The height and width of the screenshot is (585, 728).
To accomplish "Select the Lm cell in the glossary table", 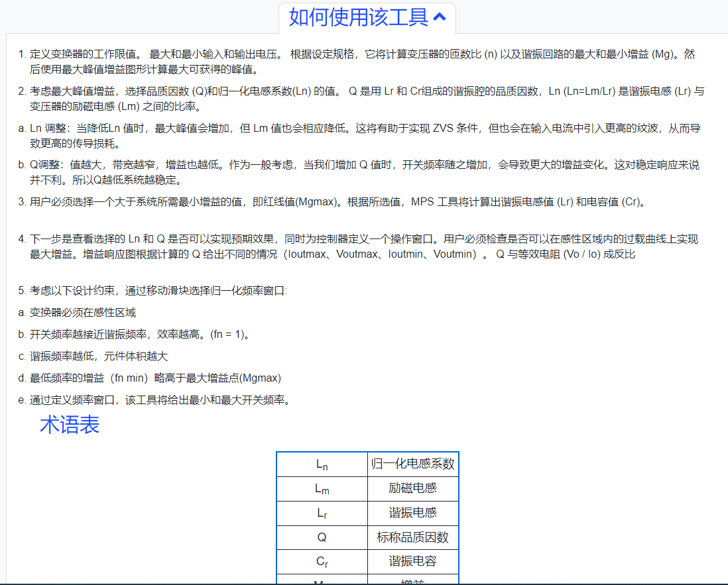I will click(322, 488).
